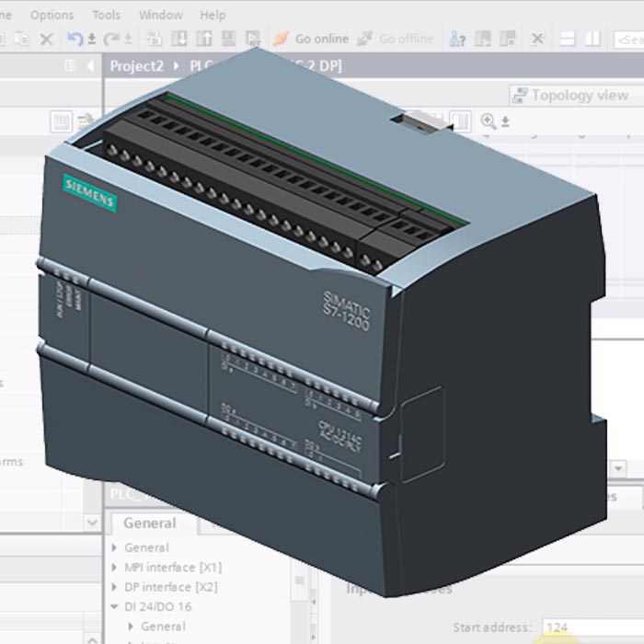Undo the last action
Viewport: 644px width, 644px height.
tap(75, 39)
